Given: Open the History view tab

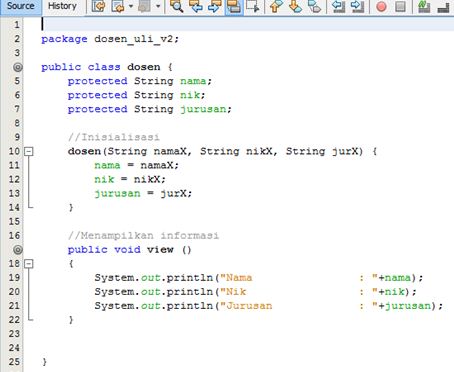Looking at the screenshot, I should [62, 6].
